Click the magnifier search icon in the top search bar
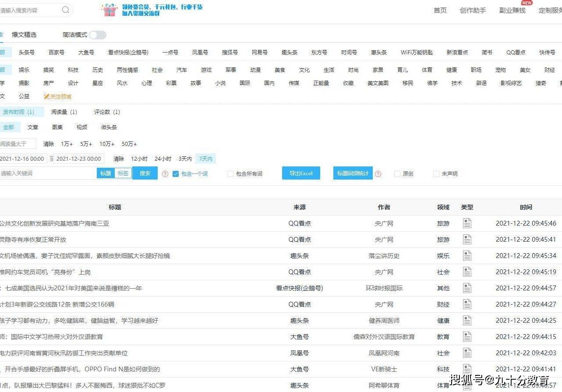 [x=65, y=9]
